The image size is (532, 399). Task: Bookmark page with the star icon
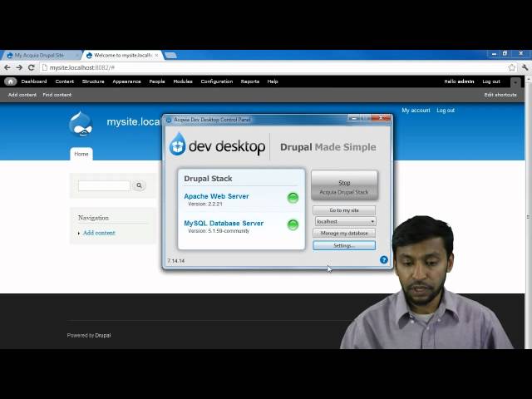point(512,67)
